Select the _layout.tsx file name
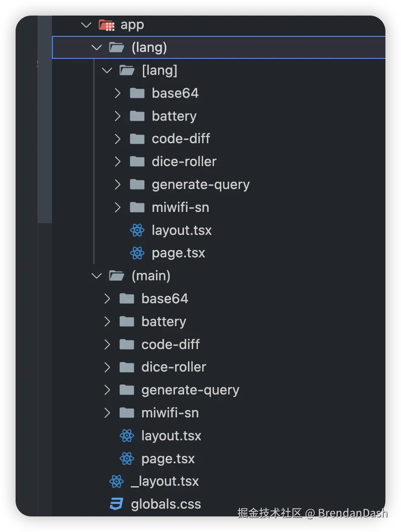The height and width of the screenshot is (532, 401). 165,481
